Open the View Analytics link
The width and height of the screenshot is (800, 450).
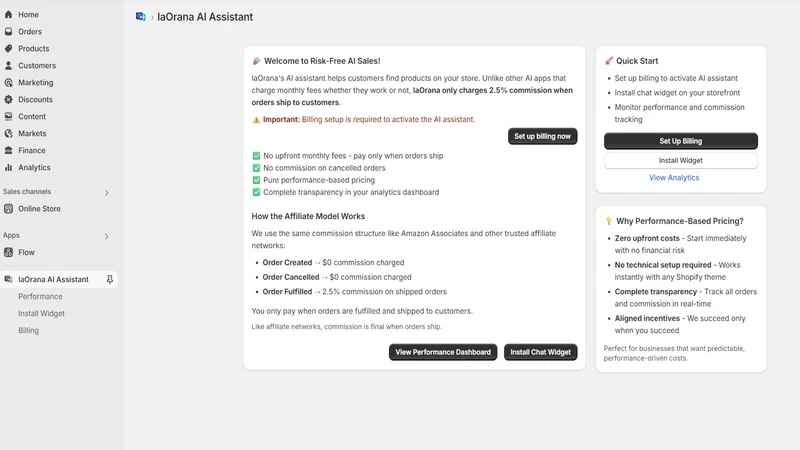(x=674, y=178)
